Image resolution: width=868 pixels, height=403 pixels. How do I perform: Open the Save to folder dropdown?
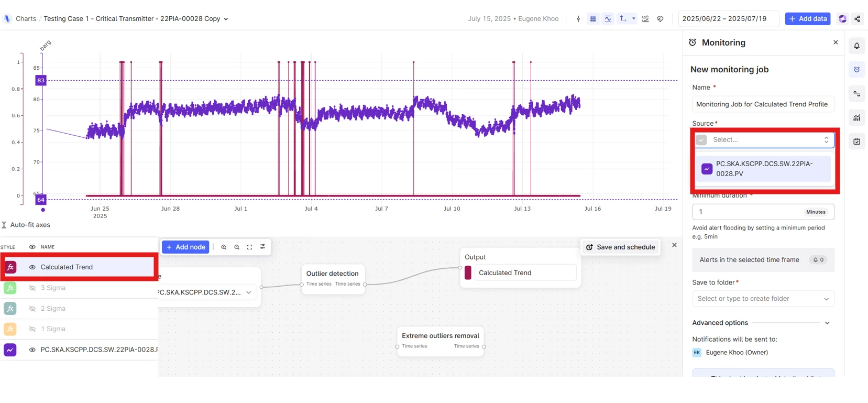(763, 299)
